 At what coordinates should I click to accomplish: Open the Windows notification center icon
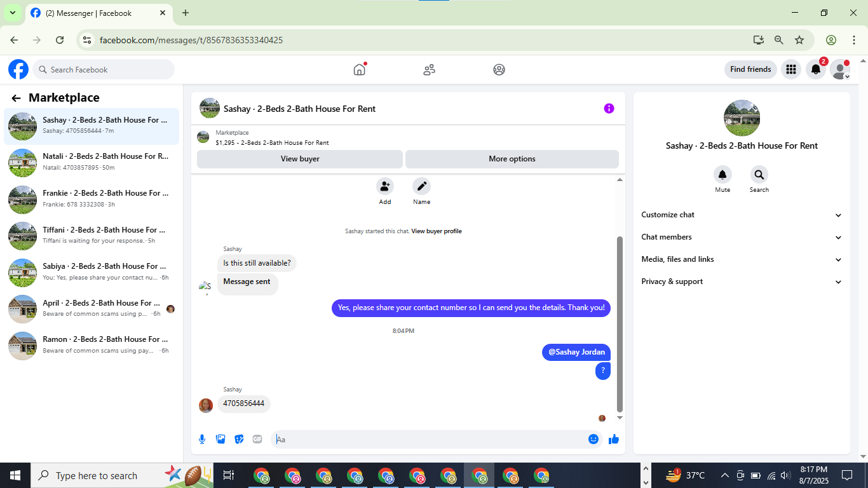click(847, 475)
